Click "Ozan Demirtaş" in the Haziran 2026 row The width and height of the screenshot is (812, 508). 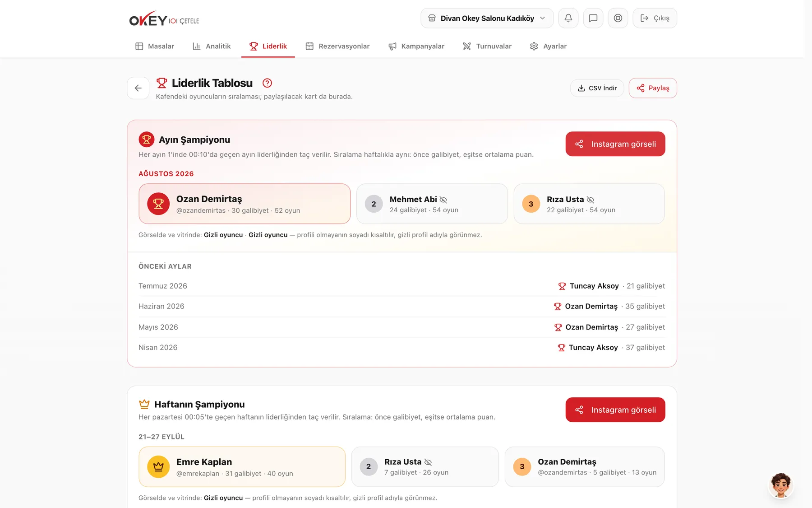click(x=591, y=306)
